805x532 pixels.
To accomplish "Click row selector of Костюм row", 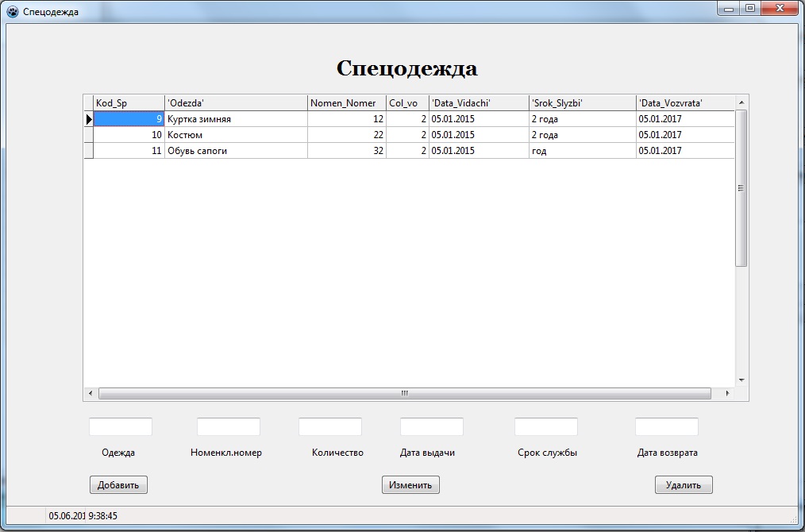I will pos(89,135).
